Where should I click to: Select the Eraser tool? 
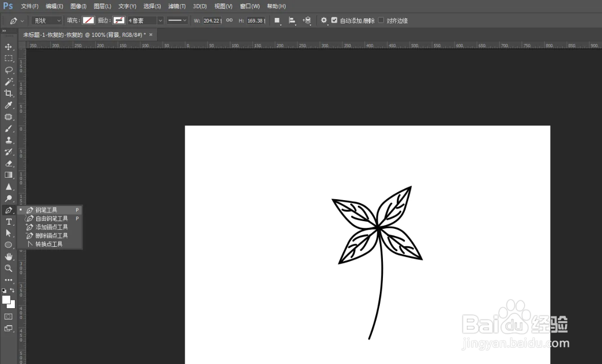coord(8,163)
